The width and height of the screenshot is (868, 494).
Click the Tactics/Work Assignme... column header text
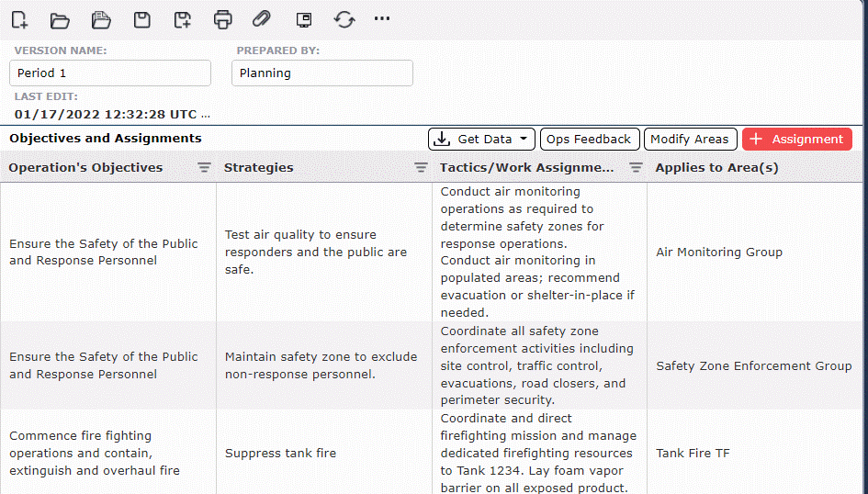click(526, 168)
